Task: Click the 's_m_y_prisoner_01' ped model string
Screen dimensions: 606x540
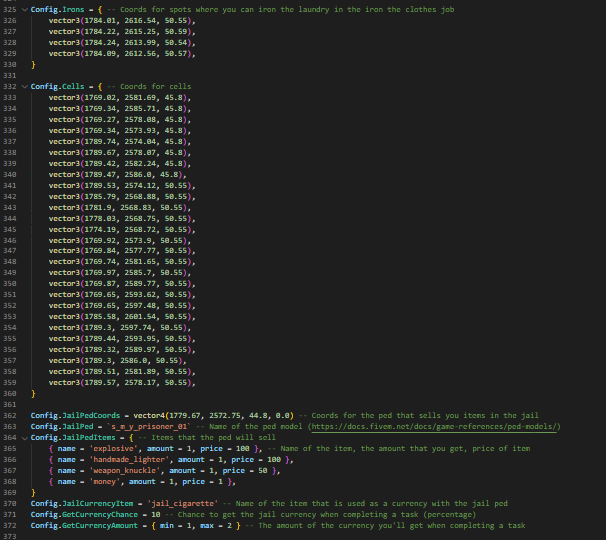Action: (149, 427)
